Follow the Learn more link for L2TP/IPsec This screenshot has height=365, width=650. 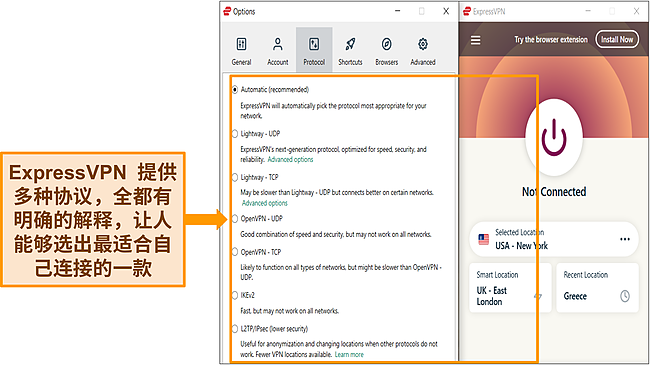coord(349,355)
